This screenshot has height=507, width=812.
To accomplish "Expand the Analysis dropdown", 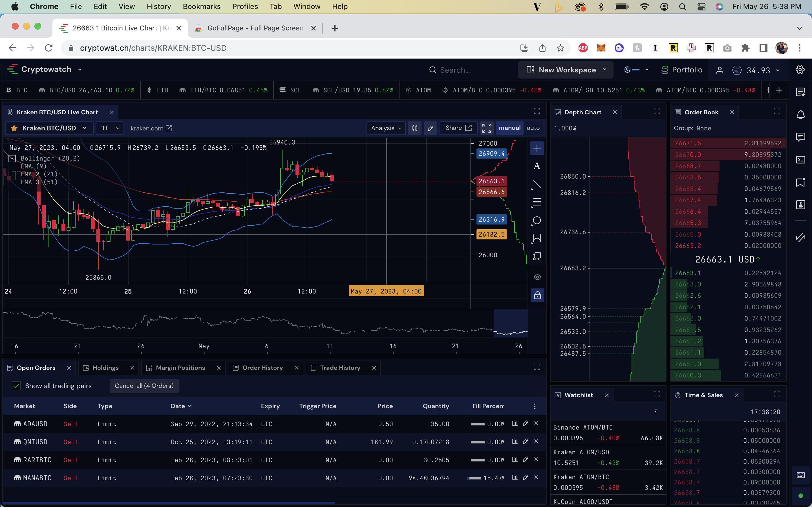I will tap(385, 128).
